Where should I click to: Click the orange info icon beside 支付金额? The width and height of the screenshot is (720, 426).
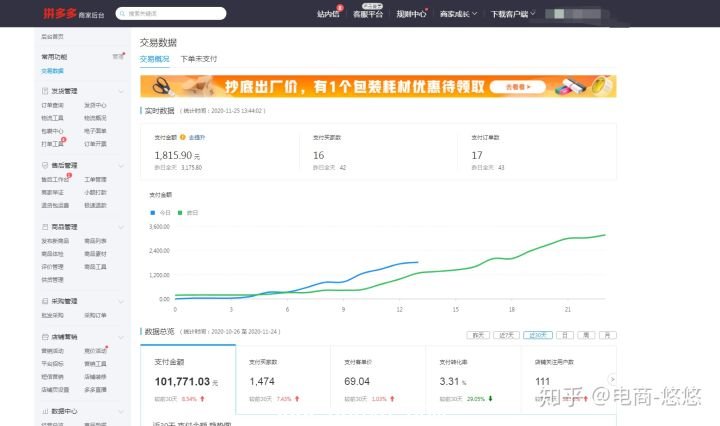(x=183, y=137)
